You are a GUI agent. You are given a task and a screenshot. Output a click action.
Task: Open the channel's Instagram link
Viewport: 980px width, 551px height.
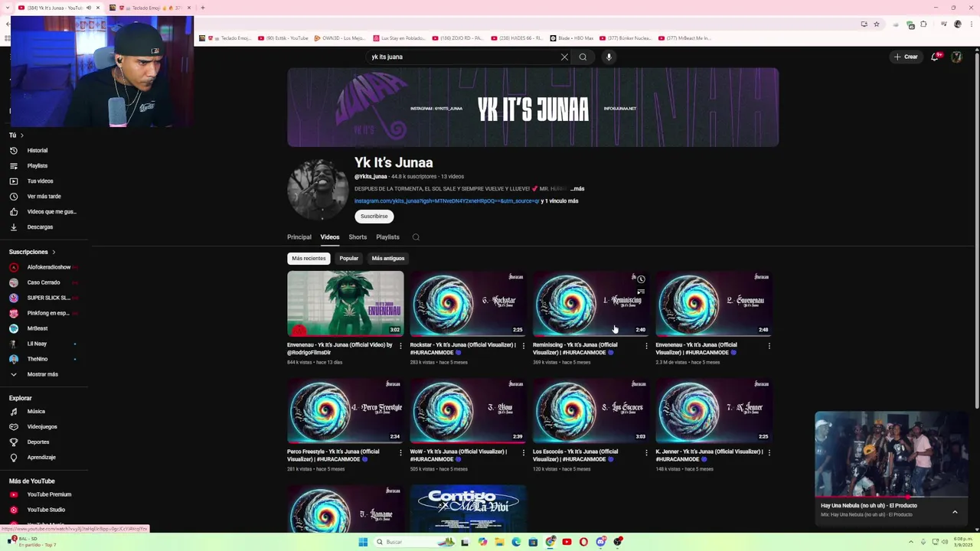tap(447, 201)
